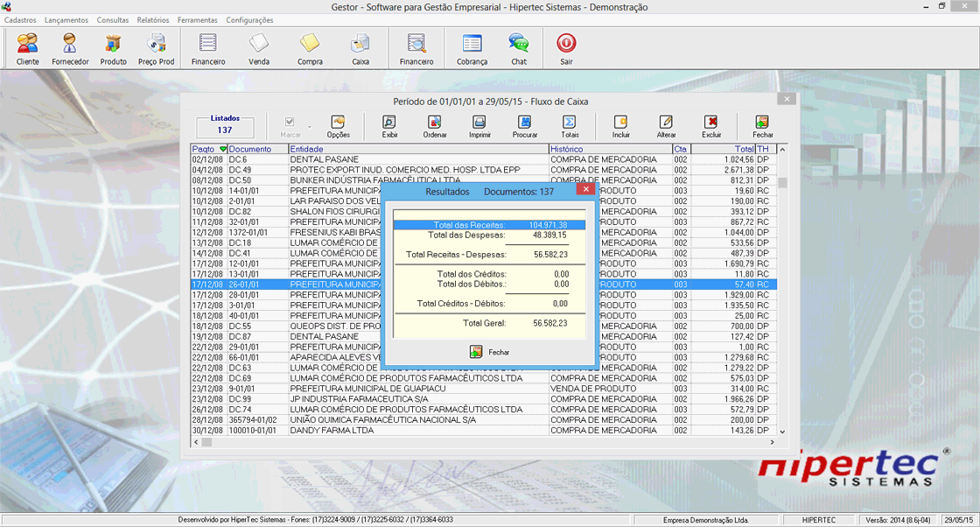Open the Lançamentos menu
Image resolution: width=980 pixels, height=527 pixels.
[x=66, y=20]
